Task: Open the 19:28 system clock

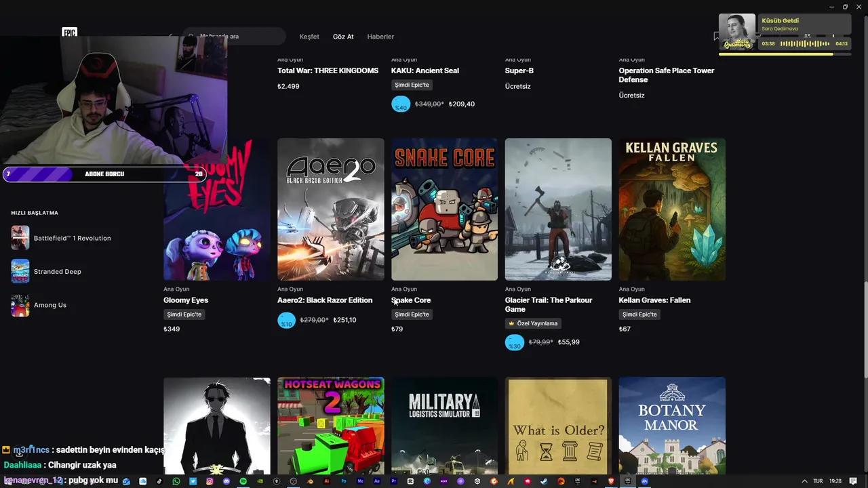Action: point(835,481)
